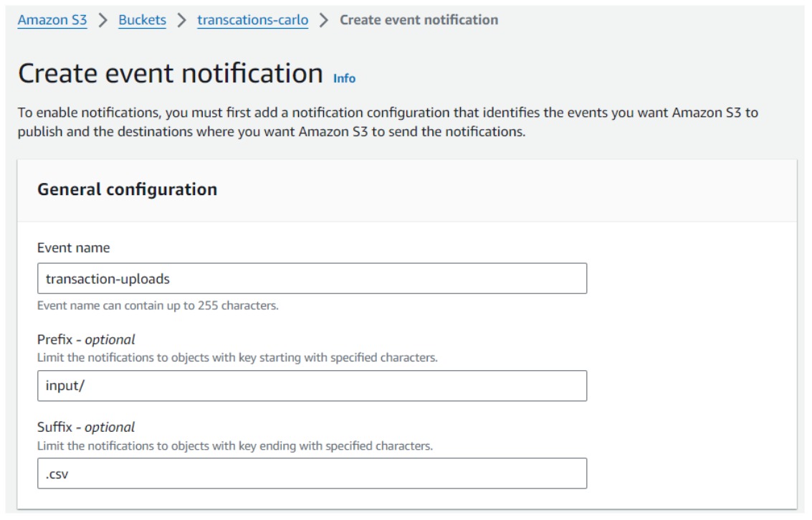Click the General configuration section header
Screen dimensions: 812x520
tap(127, 189)
